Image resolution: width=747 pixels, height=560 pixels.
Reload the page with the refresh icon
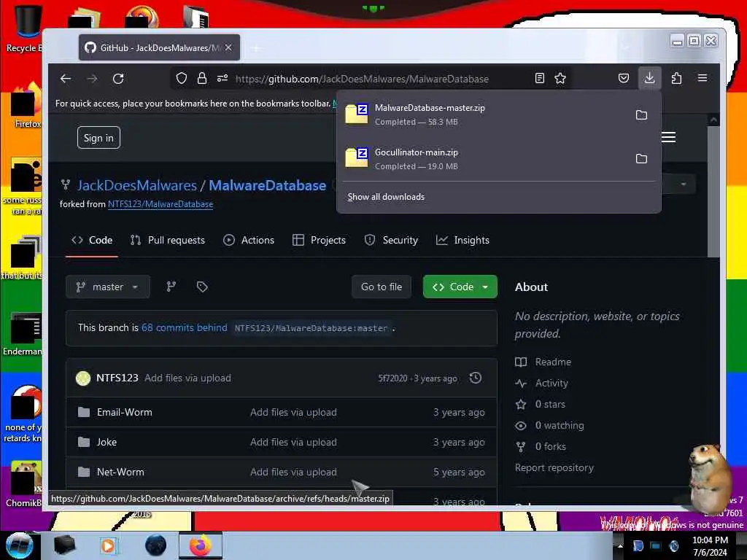click(x=118, y=79)
